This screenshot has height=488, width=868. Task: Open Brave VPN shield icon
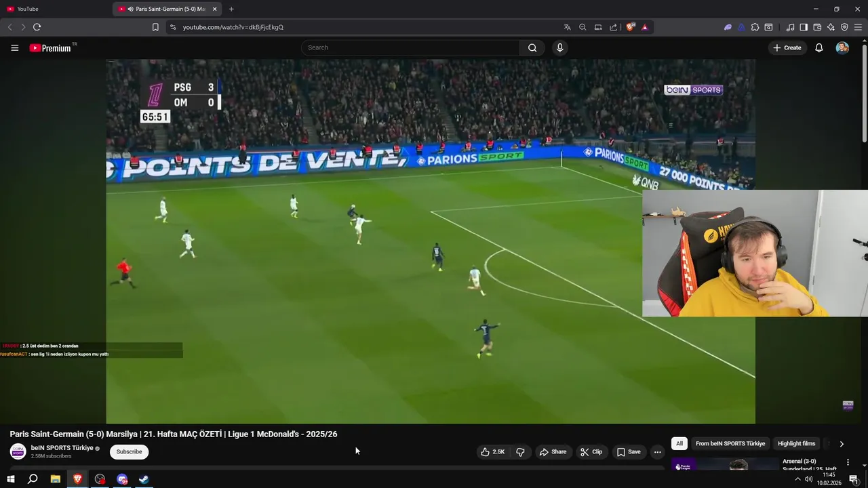(844, 27)
